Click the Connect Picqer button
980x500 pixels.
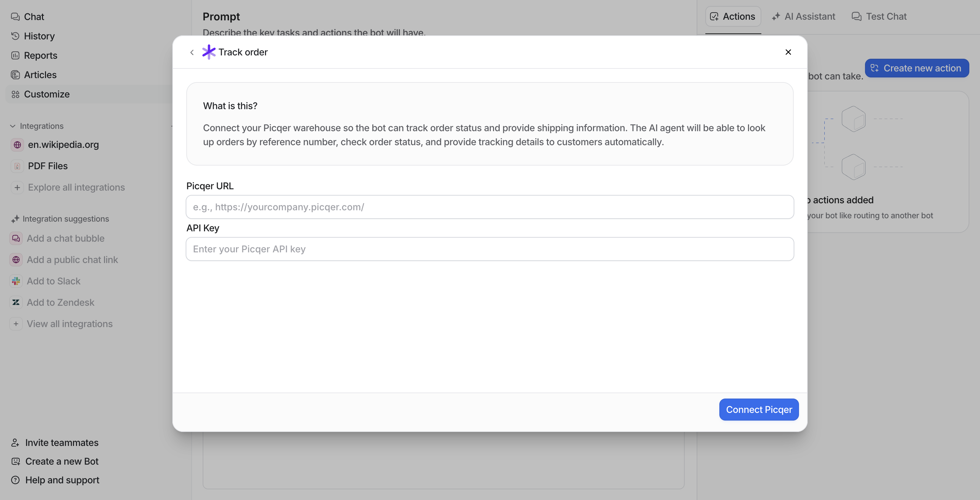(759, 409)
